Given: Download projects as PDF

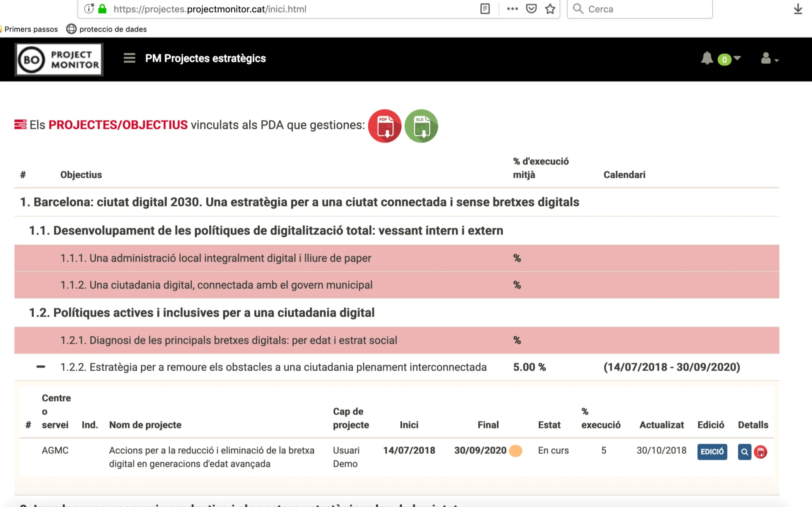Looking at the screenshot, I should click(x=385, y=126).
